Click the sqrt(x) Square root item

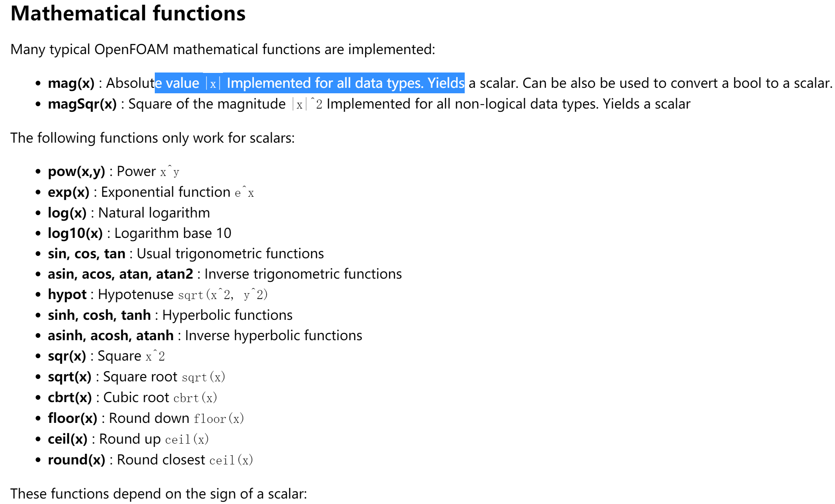[x=136, y=377]
